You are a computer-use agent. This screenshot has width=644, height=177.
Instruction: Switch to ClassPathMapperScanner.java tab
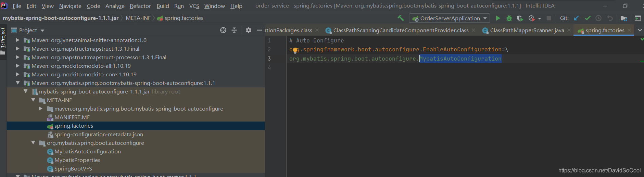point(527,30)
